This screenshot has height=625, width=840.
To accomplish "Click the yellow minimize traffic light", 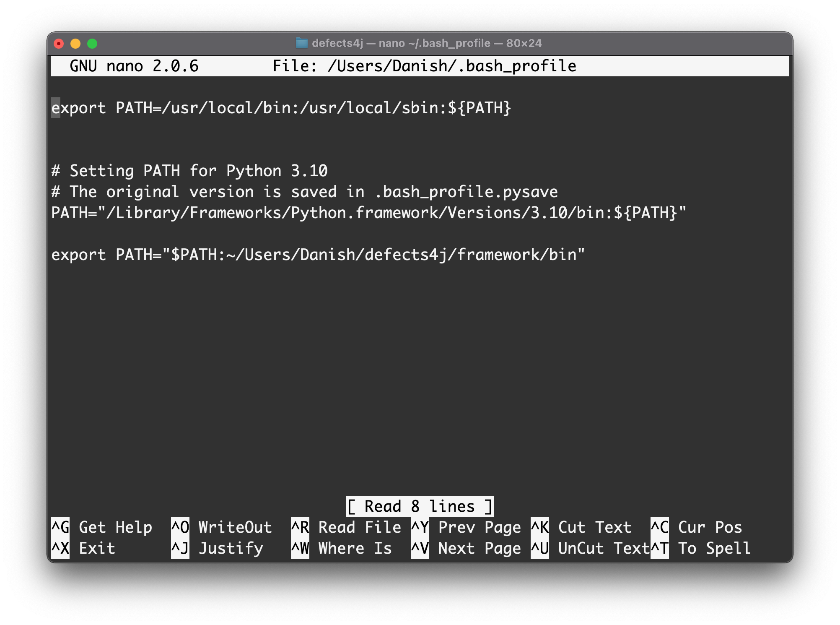I will [x=75, y=43].
